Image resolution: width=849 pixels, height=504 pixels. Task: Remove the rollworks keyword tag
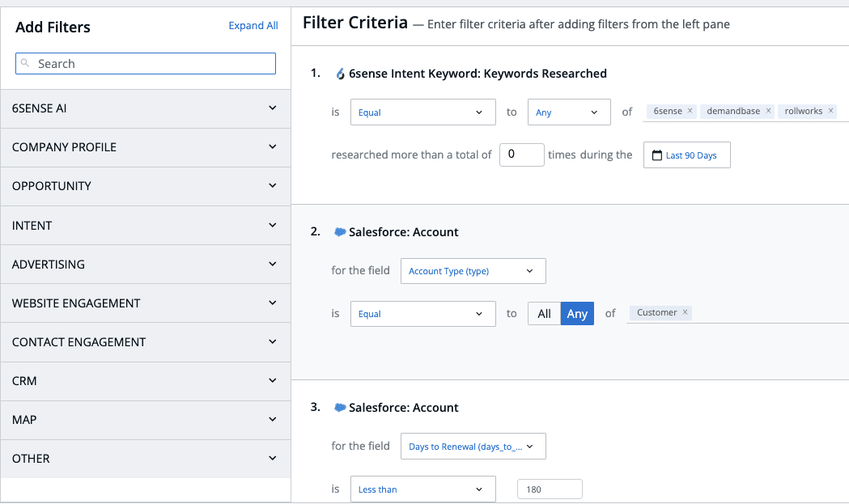coord(829,111)
